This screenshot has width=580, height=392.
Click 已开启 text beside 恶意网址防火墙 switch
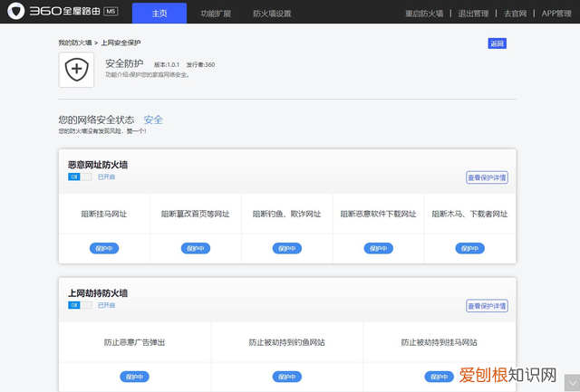point(106,177)
